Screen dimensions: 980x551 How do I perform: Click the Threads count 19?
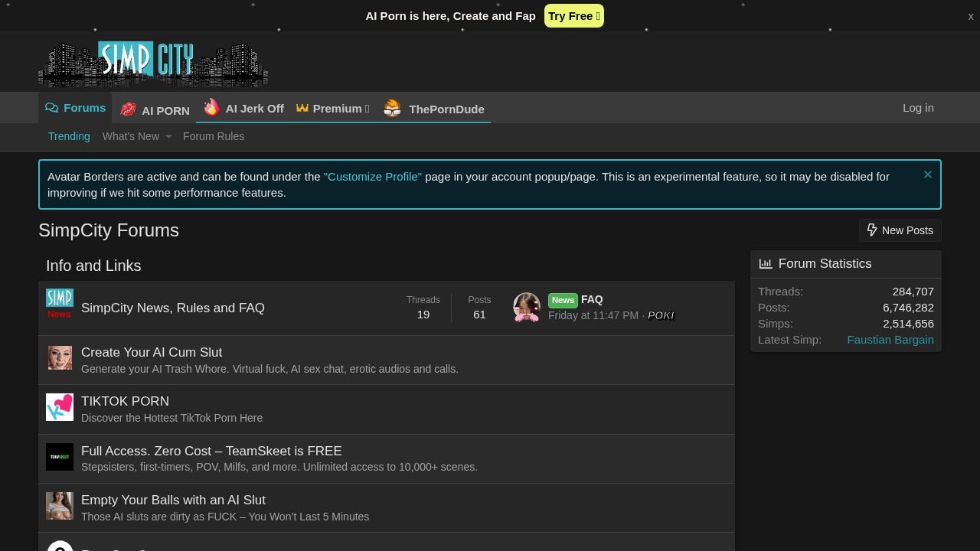423,315
